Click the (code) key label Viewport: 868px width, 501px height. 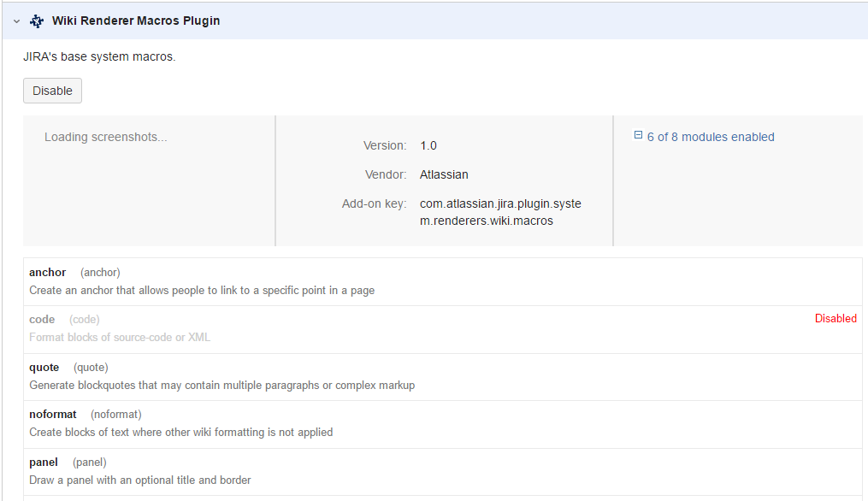coord(85,320)
